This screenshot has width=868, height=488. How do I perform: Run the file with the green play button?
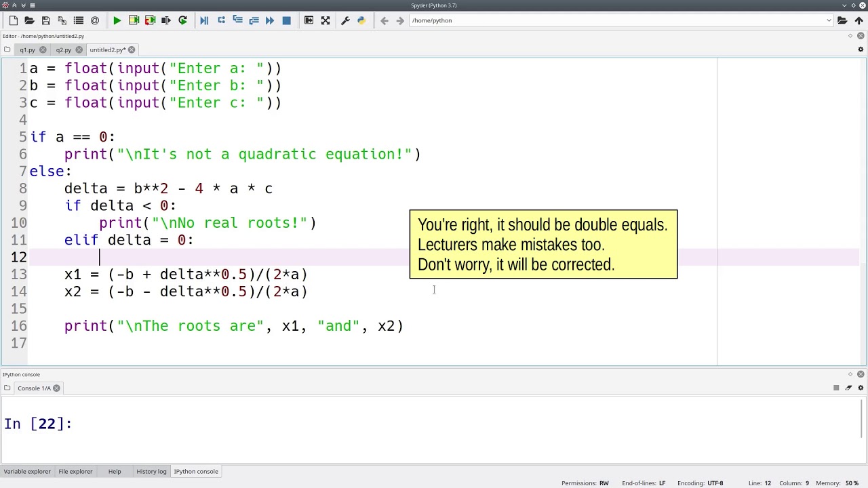[x=117, y=20]
